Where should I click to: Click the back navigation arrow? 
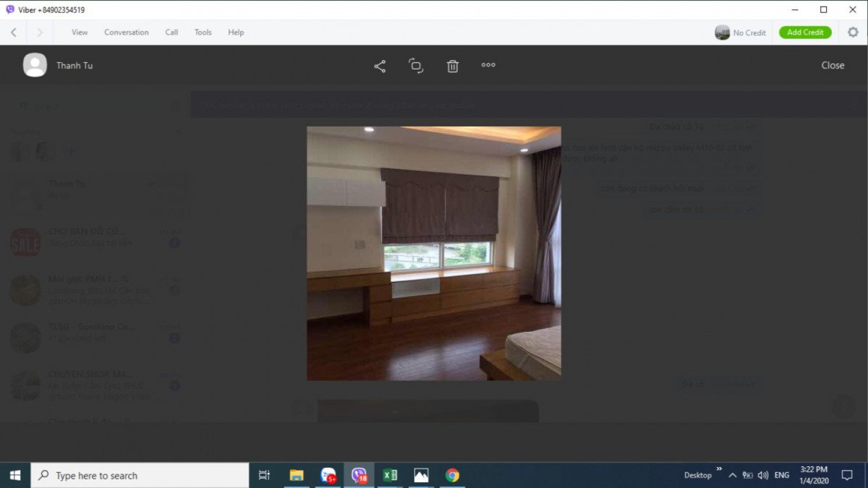pos(14,33)
